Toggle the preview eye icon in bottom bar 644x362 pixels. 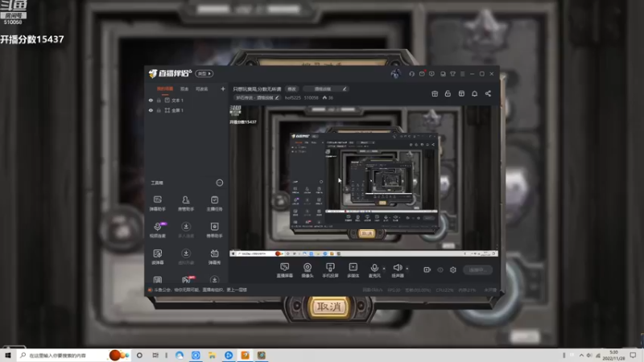click(440, 269)
